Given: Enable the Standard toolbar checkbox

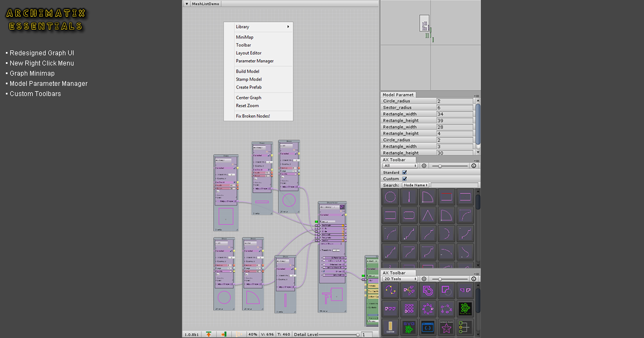Looking at the screenshot, I should coord(404,172).
